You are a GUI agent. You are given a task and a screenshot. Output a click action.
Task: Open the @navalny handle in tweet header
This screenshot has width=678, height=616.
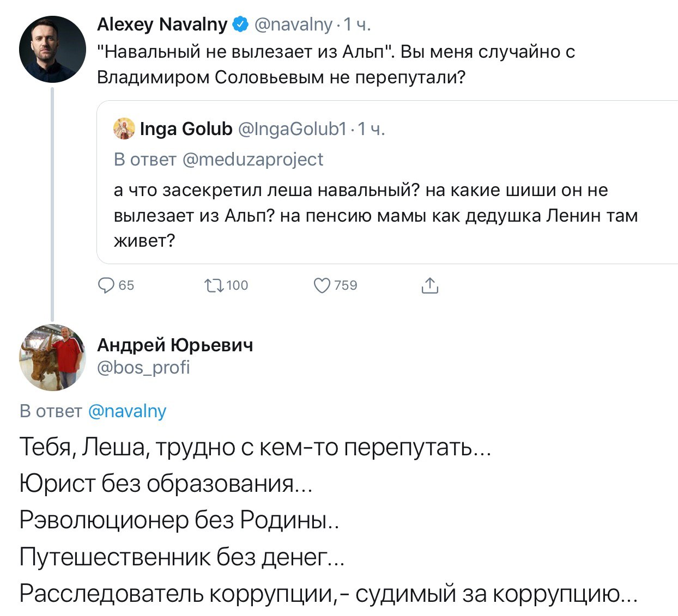click(293, 25)
